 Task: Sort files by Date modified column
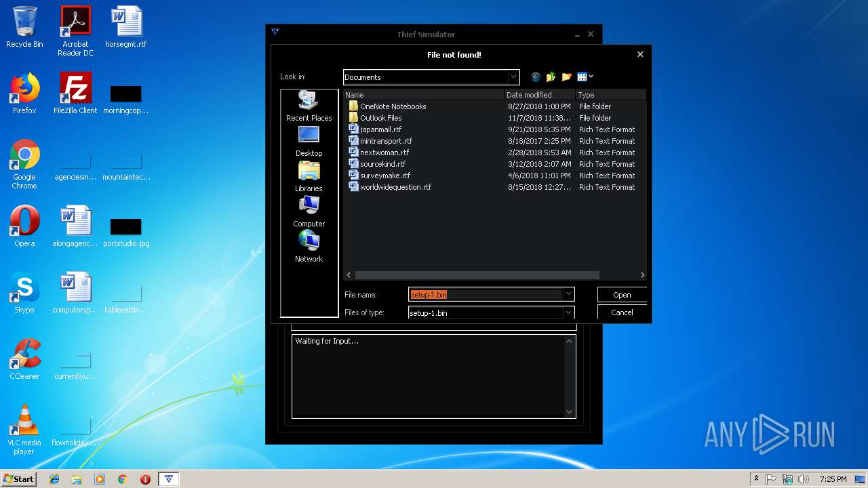(540, 95)
